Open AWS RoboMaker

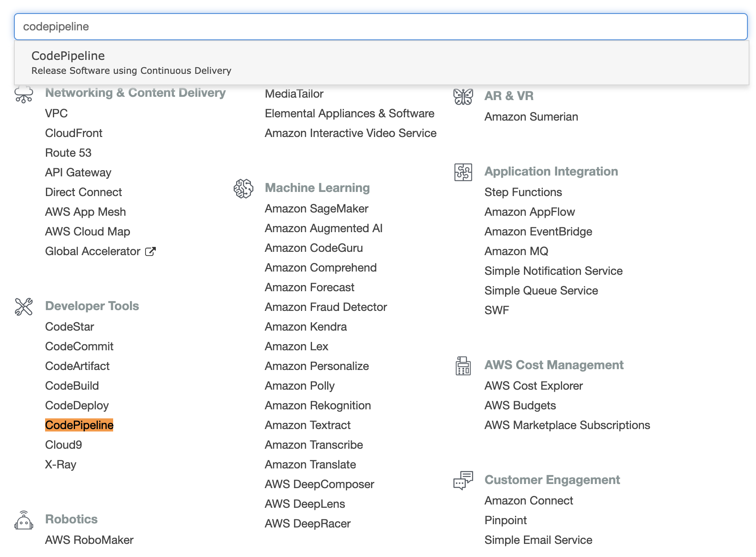point(89,540)
